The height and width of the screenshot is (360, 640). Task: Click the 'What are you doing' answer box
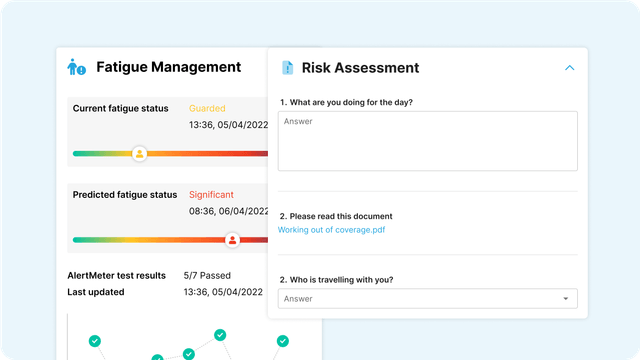pos(427,141)
